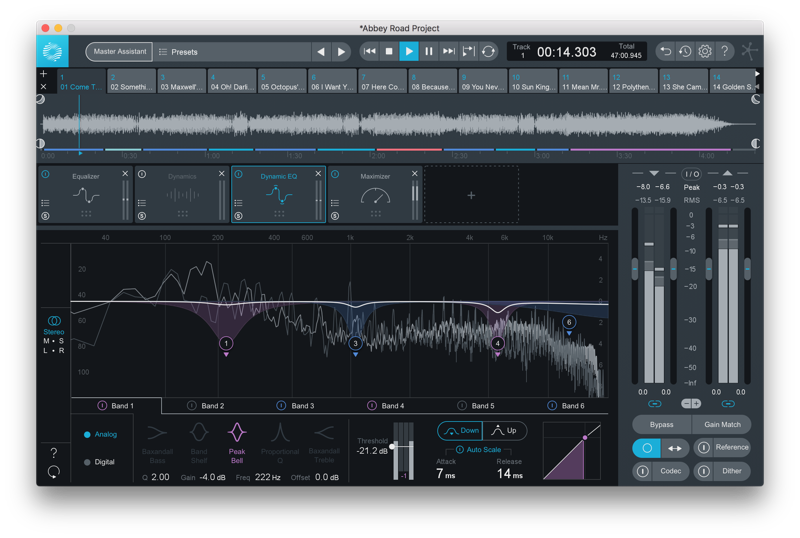Screen dimensions: 800x538
Task: Click the iZotope Ozone logo icon
Action: (x=52, y=52)
